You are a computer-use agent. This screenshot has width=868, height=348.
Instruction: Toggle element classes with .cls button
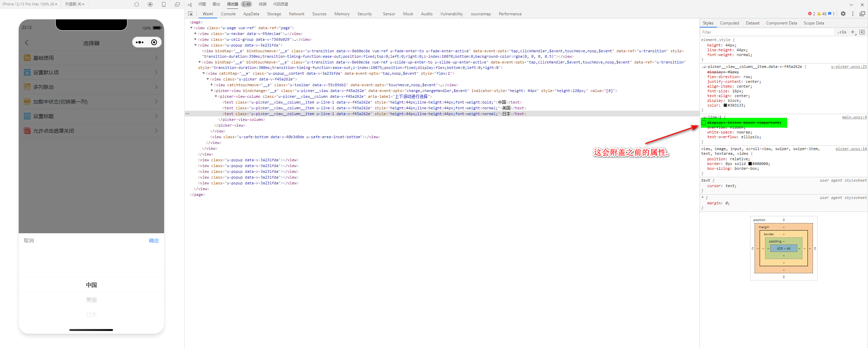click(842, 32)
